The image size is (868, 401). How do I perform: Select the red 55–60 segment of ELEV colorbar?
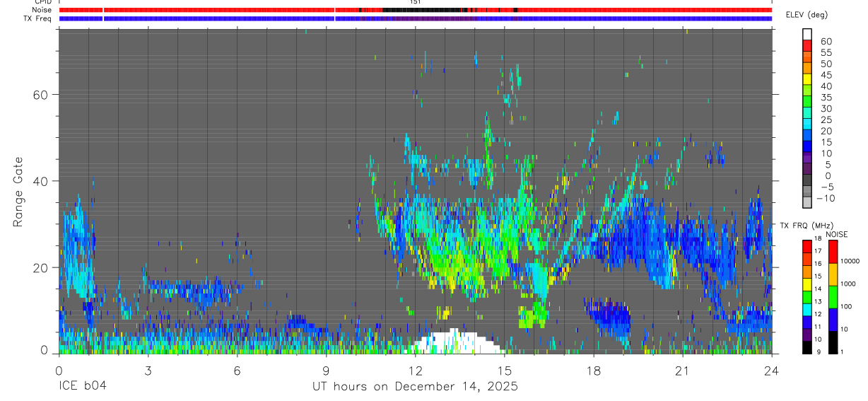[807, 44]
